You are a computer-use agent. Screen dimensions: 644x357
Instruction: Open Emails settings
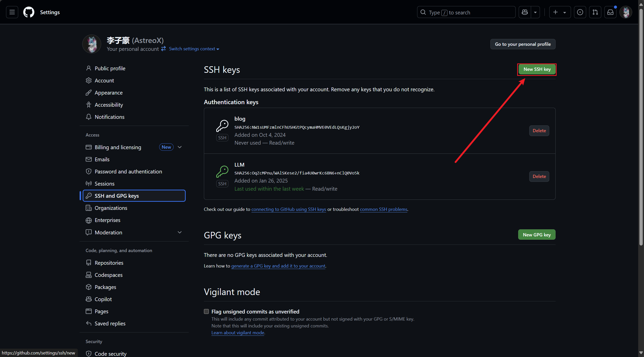[x=134, y=159]
